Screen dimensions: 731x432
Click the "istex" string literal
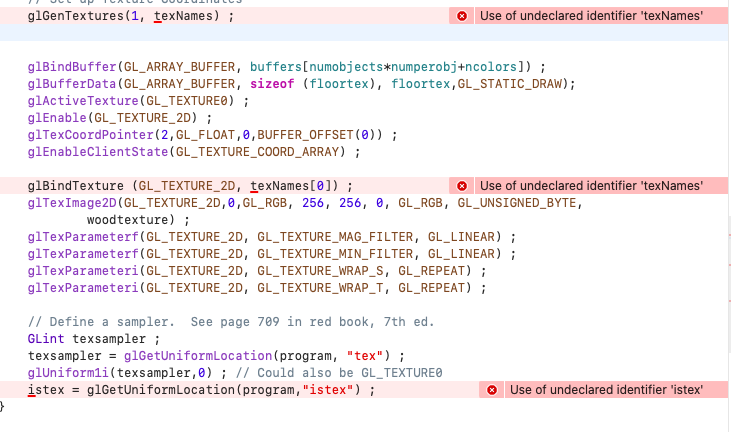tap(328, 390)
